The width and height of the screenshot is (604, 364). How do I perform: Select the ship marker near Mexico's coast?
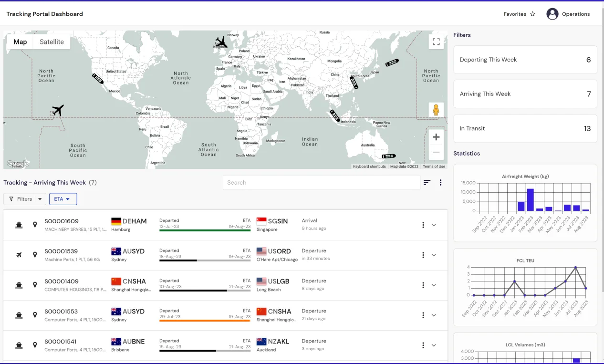click(x=98, y=79)
